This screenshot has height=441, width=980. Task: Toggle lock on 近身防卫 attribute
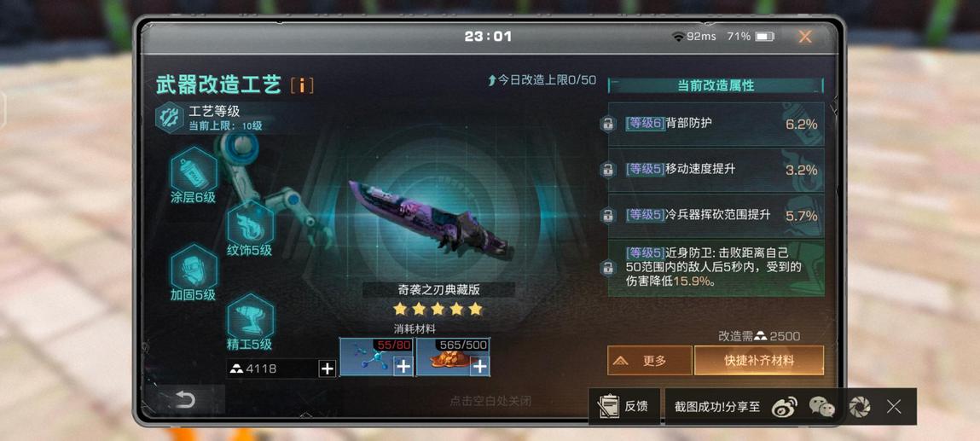pos(607,268)
